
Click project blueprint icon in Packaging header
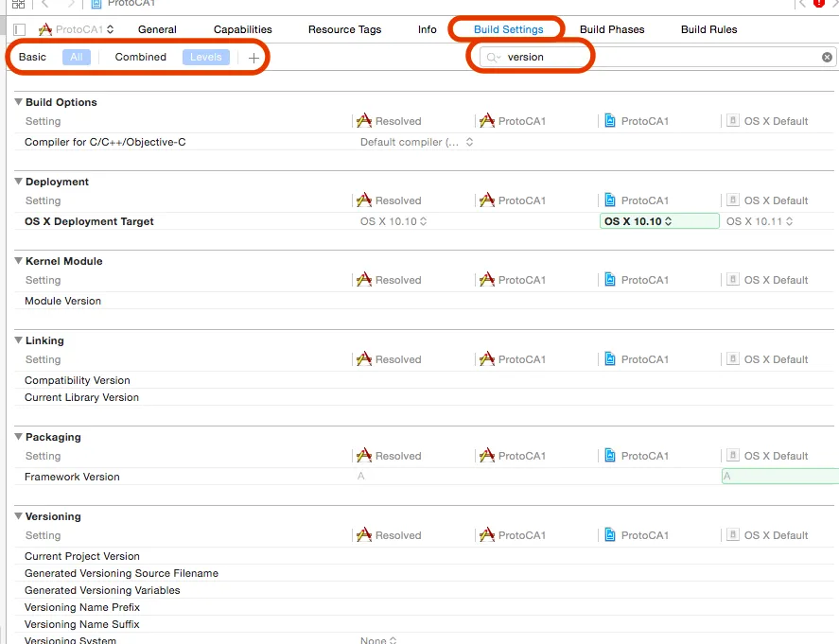point(610,455)
